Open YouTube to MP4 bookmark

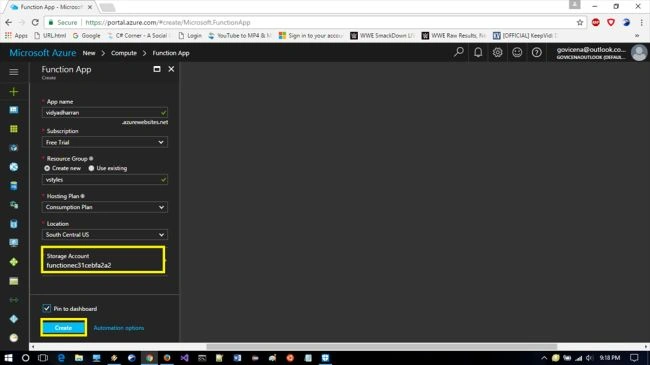tap(240, 36)
